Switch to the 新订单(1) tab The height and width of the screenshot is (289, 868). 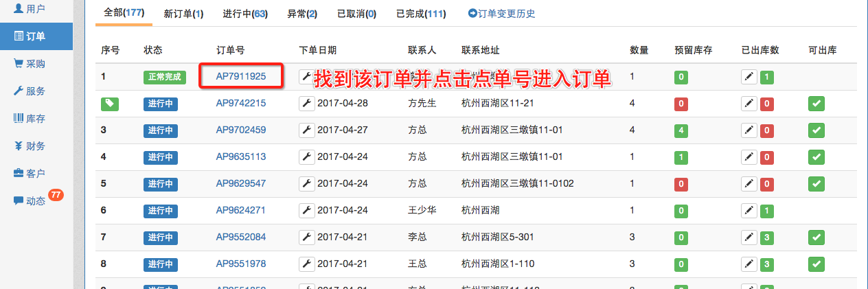tap(183, 14)
